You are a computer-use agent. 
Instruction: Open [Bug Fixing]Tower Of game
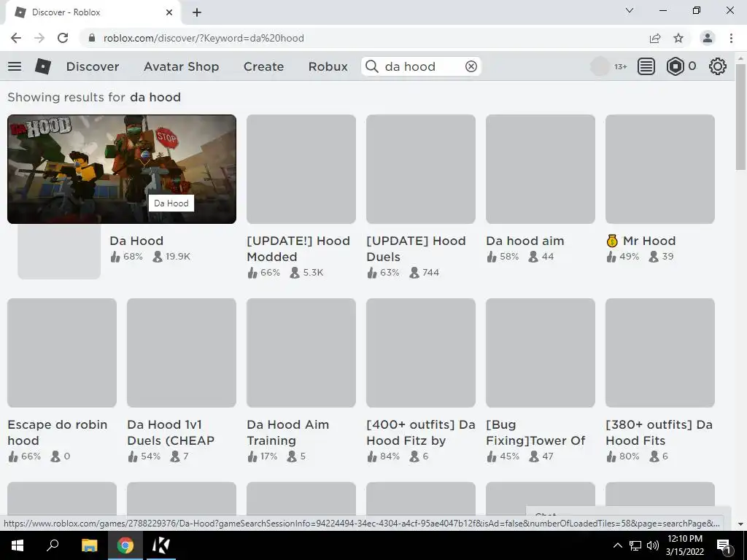point(535,432)
